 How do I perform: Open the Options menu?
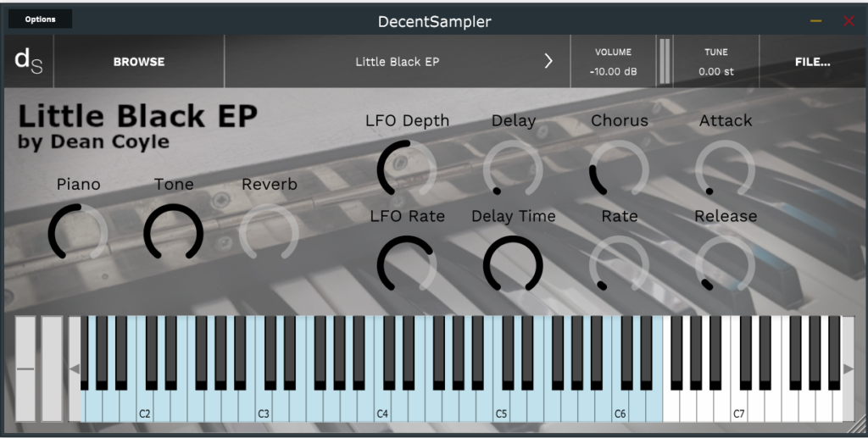[40, 19]
